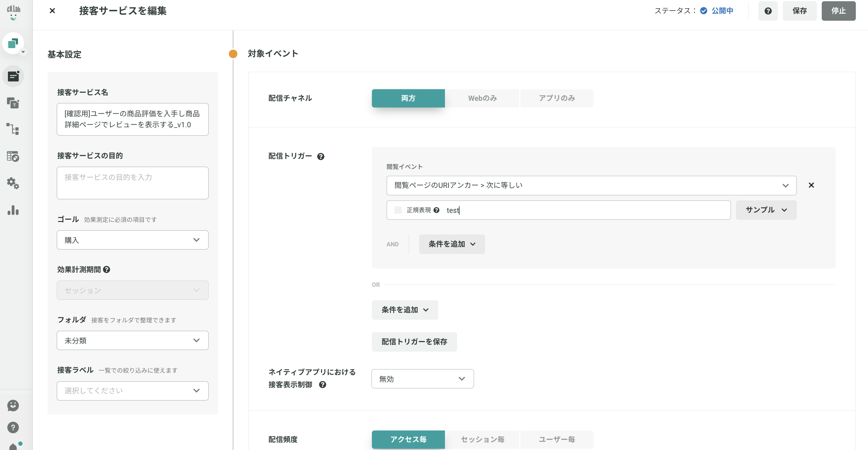Click the 停止 button
This screenshot has height=450, width=868.
coord(838,11)
